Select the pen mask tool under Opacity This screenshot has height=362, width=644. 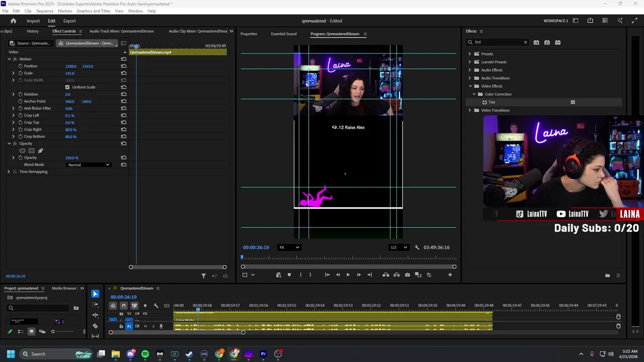tap(40, 150)
